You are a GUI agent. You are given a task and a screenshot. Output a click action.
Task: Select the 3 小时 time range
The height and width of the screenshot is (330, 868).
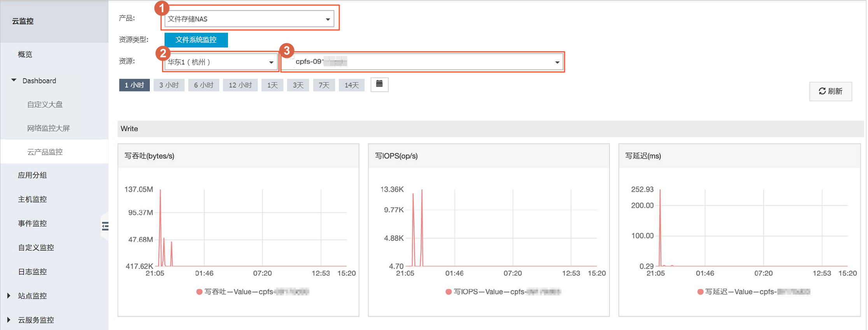click(169, 85)
